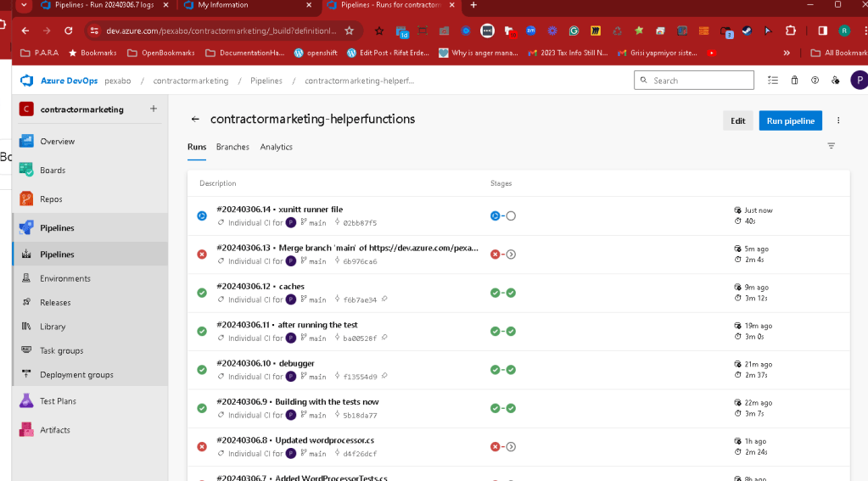Open the Chrome tab search dropdown
868x481 pixels.
pyautogui.click(x=24, y=5)
